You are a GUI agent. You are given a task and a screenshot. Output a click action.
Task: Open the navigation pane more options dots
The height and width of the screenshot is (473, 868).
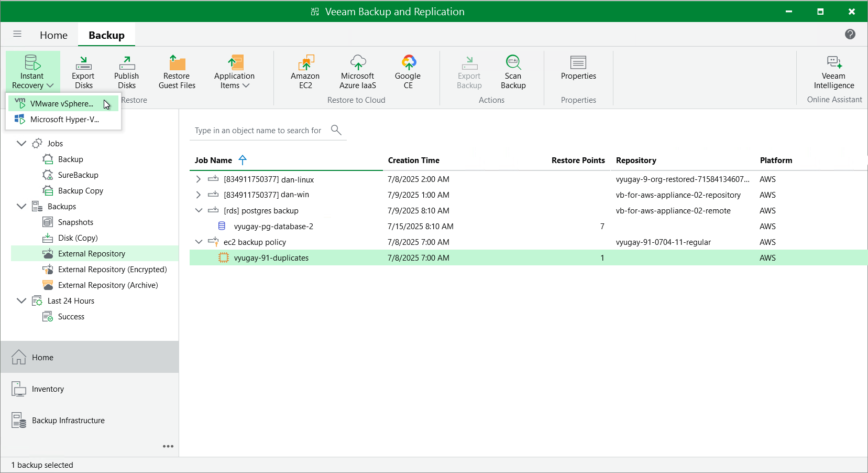click(x=168, y=446)
